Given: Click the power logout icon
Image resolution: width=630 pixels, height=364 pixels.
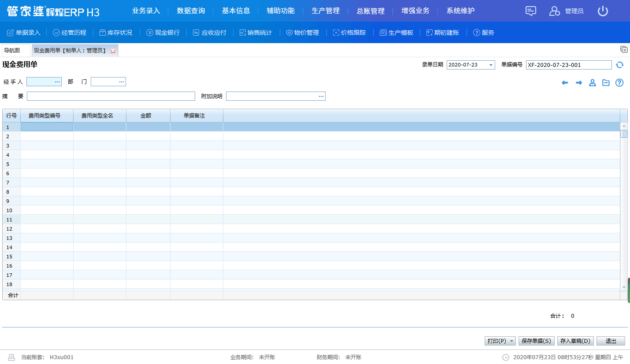Looking at the screenshot, I should coord(603,11).
